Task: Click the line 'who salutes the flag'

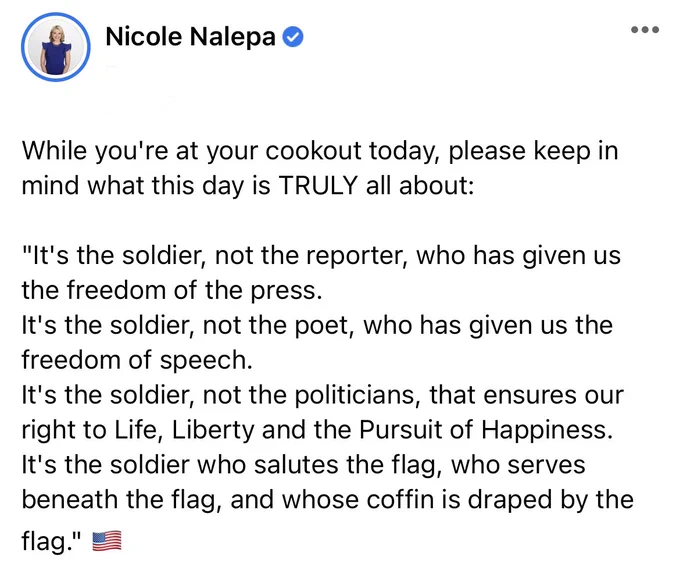Action: pyautogui.click(x=304, y=465)
